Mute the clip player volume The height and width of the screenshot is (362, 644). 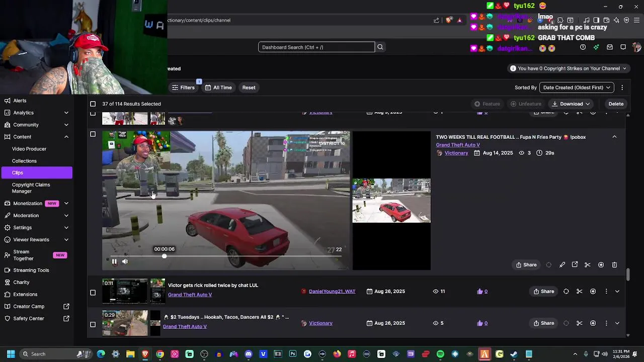[x=125, y=261]
